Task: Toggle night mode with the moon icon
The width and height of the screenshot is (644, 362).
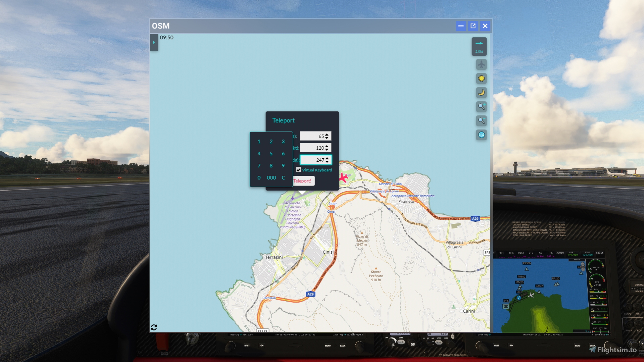Action: pyautogui.click(x=481, y=92)
